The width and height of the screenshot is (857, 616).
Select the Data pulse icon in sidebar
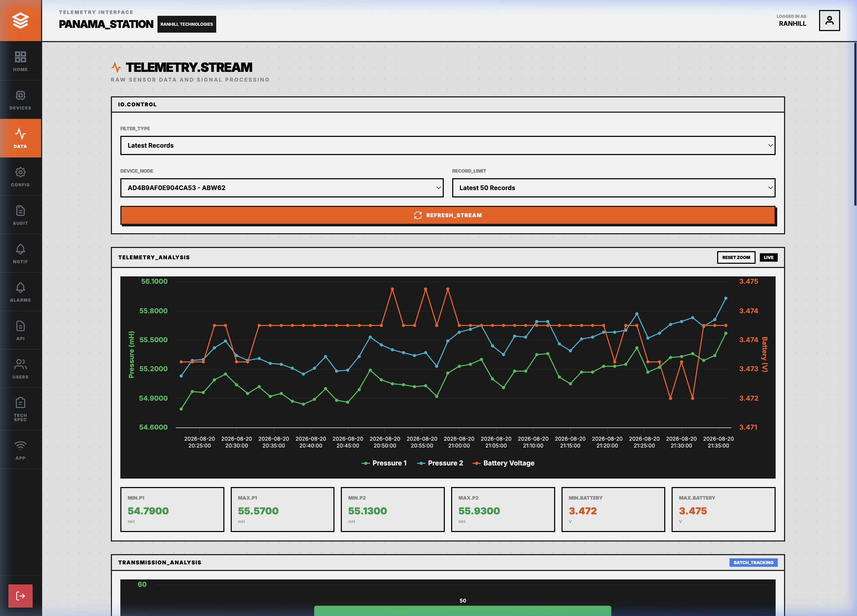20,134
